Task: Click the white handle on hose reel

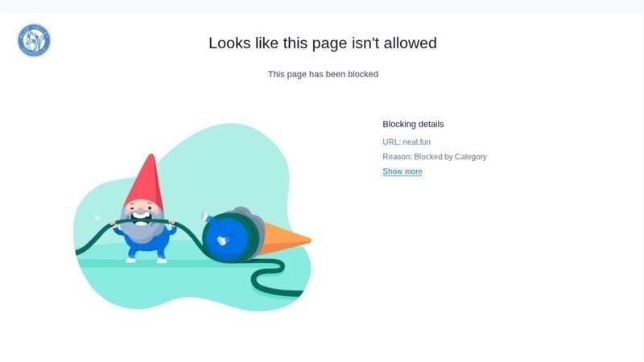Action: pyautogui.click(x=222, y=241)
